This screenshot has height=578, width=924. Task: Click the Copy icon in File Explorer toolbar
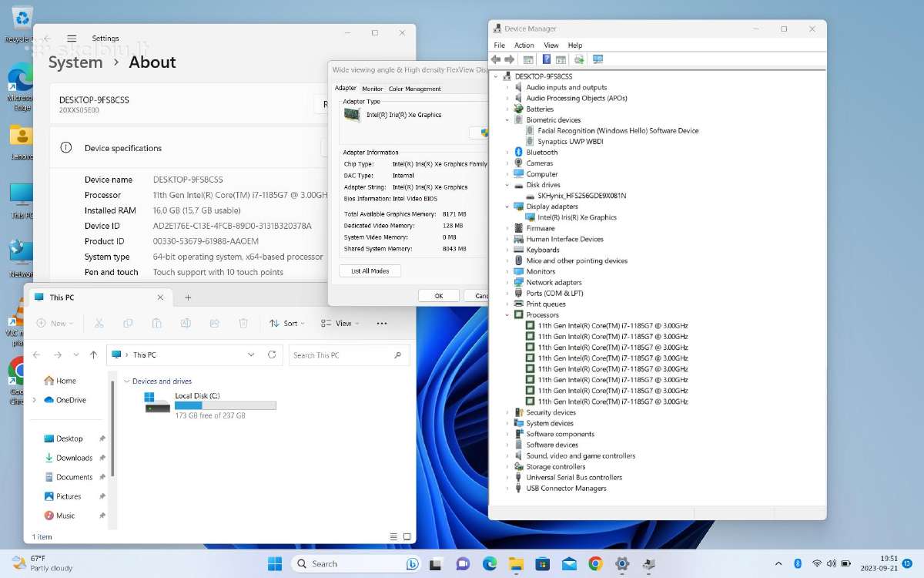tap(128, 324)
